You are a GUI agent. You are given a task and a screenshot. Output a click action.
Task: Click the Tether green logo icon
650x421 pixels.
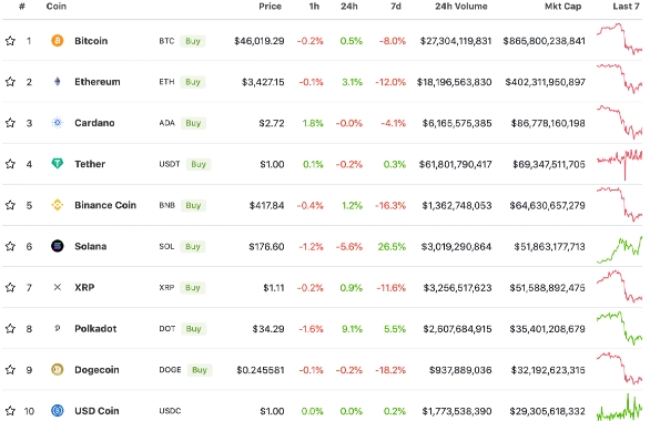pyautogui.click(x=57, y=164)
